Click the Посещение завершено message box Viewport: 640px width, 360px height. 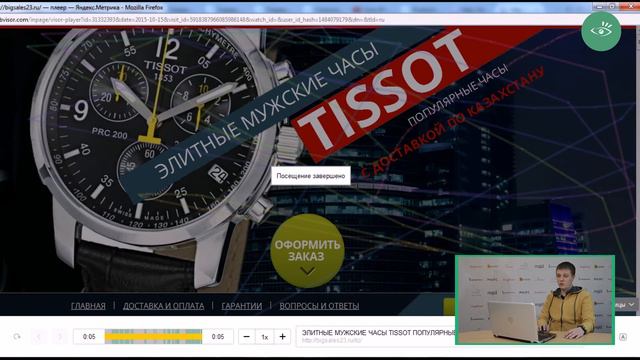[x=311, y=176]
